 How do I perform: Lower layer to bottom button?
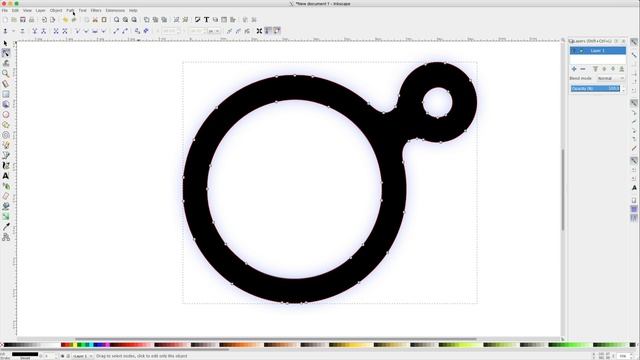click(x=622, y=69)
